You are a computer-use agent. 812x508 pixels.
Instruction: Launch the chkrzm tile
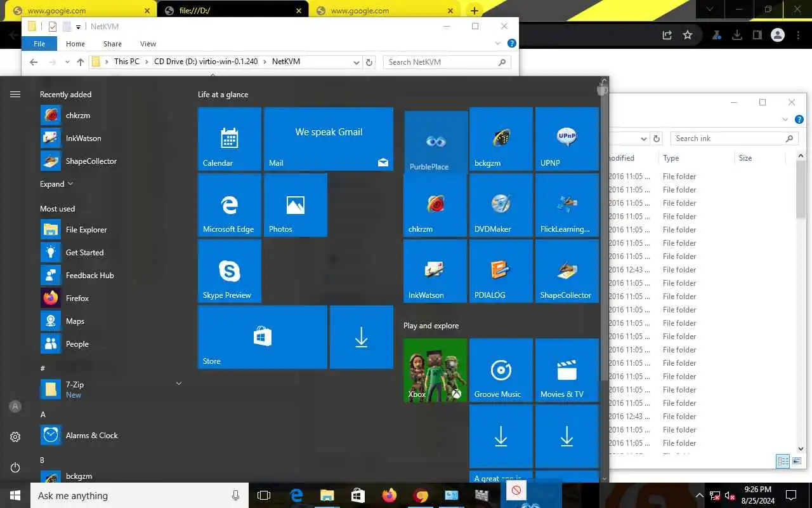click(x=435, y=205)
